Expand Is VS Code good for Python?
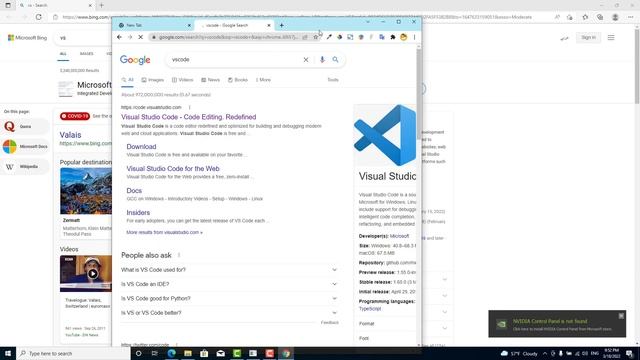640x360 pixels. coord(229,298)
